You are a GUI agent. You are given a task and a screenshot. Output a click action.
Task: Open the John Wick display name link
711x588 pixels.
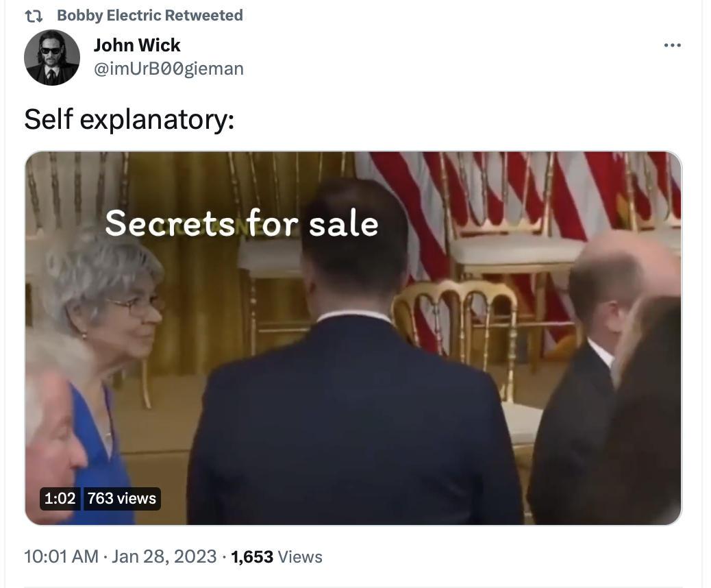pos(137,45)
